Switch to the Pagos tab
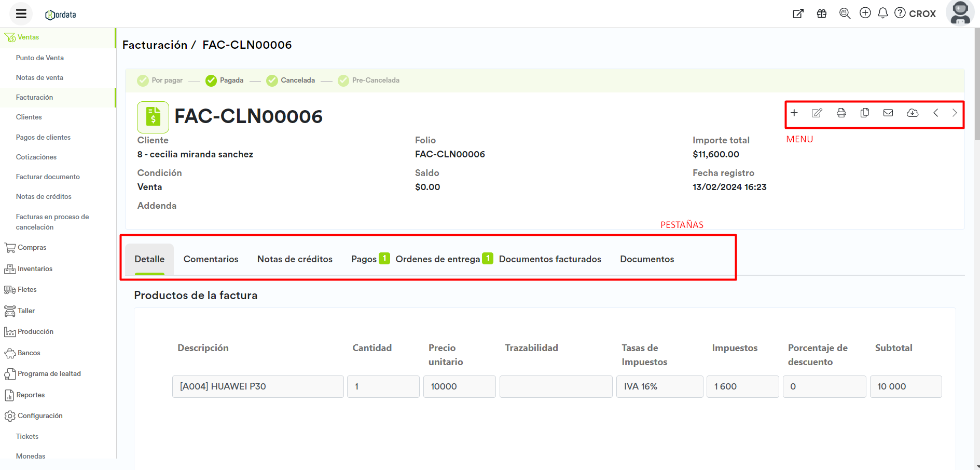The height and width of the screenshot is (470, 980). pos(364,259)
